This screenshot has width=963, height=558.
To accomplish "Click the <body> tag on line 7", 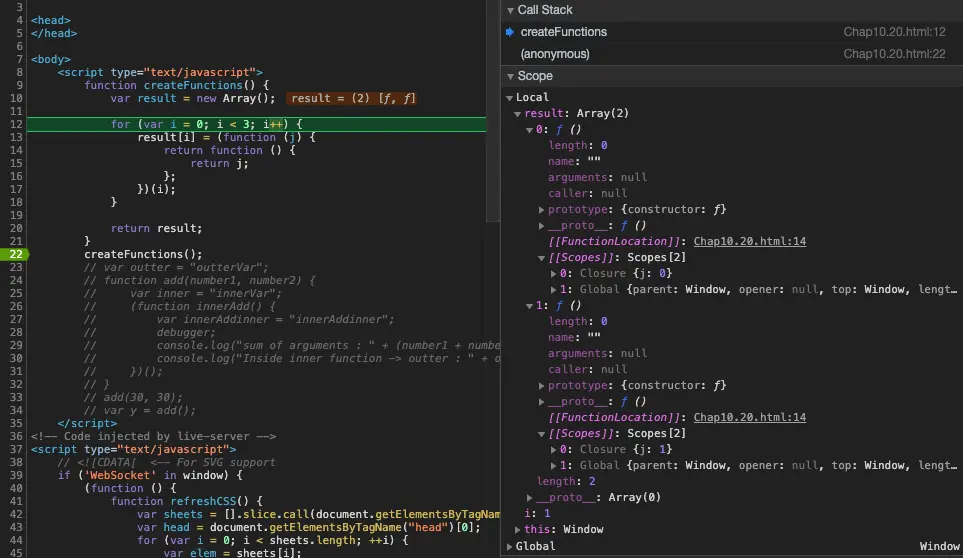I will [x=51, y=60].
